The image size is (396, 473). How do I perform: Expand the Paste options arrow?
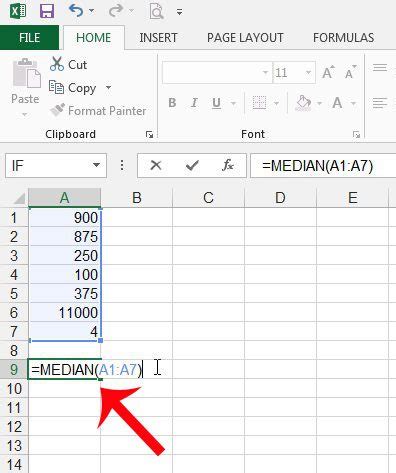(24, 115)
